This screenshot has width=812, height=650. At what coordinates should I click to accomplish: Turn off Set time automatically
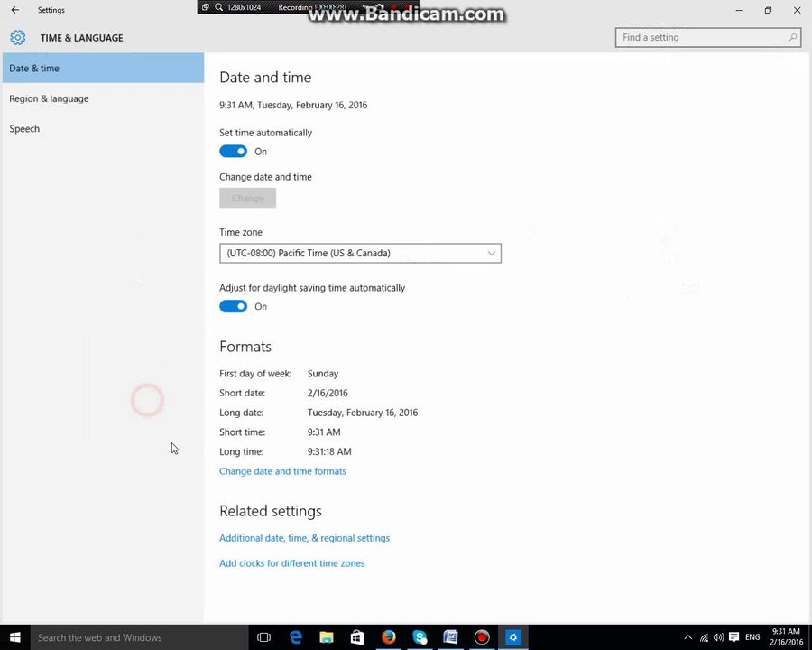233,152
